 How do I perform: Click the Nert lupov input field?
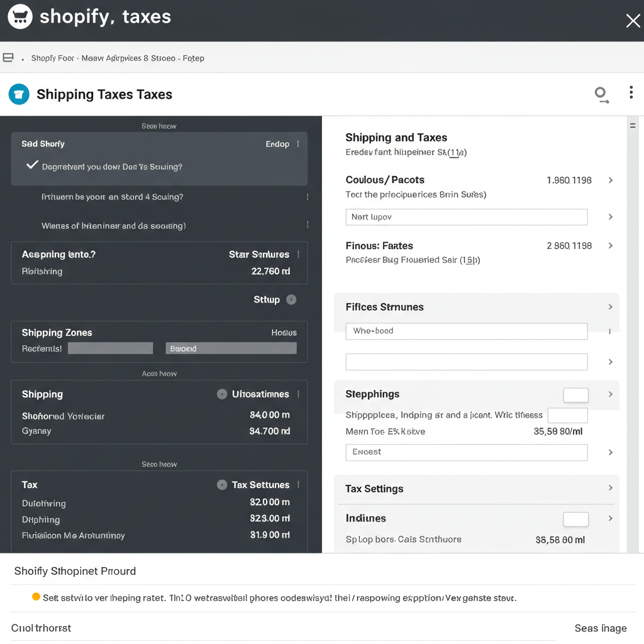pos(467,217)
